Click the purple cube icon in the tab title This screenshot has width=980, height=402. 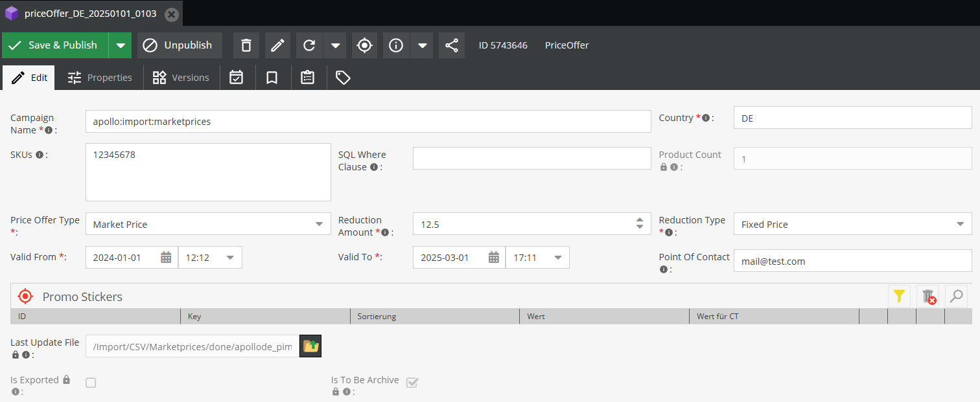[x=12, y=13]
